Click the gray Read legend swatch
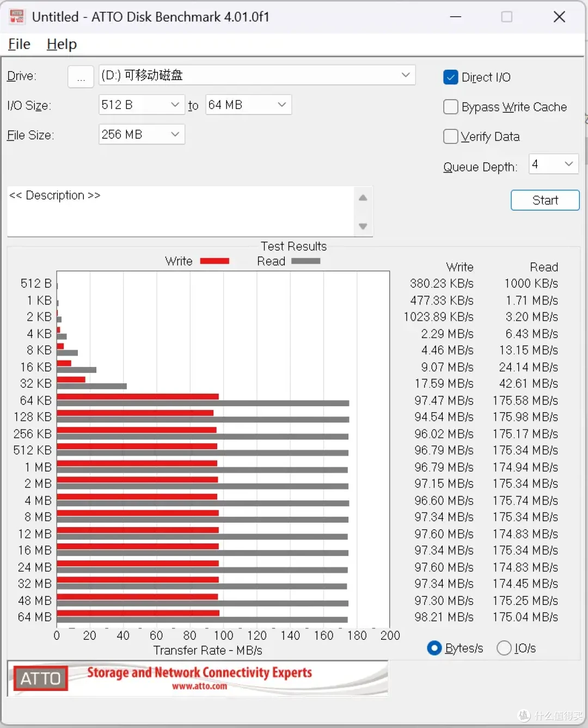The height and width of the screenshot is (728, 588). pyautogui.click(x=306, y=261)
